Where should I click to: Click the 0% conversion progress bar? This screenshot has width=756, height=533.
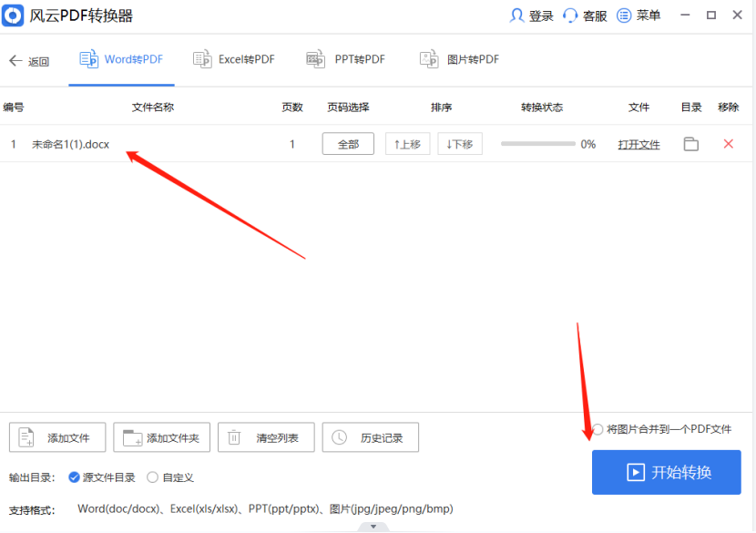pos(538,144)
